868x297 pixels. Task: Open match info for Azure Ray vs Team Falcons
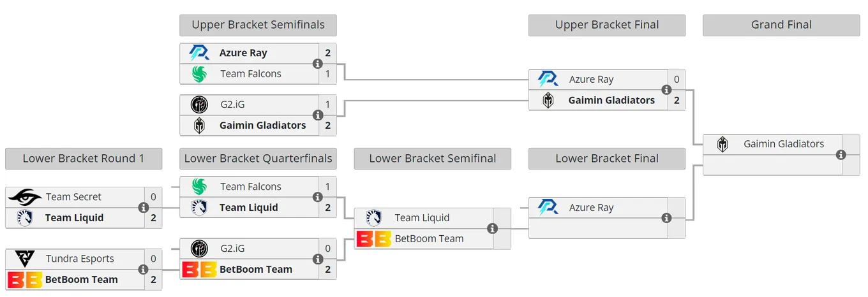(317, 64)
